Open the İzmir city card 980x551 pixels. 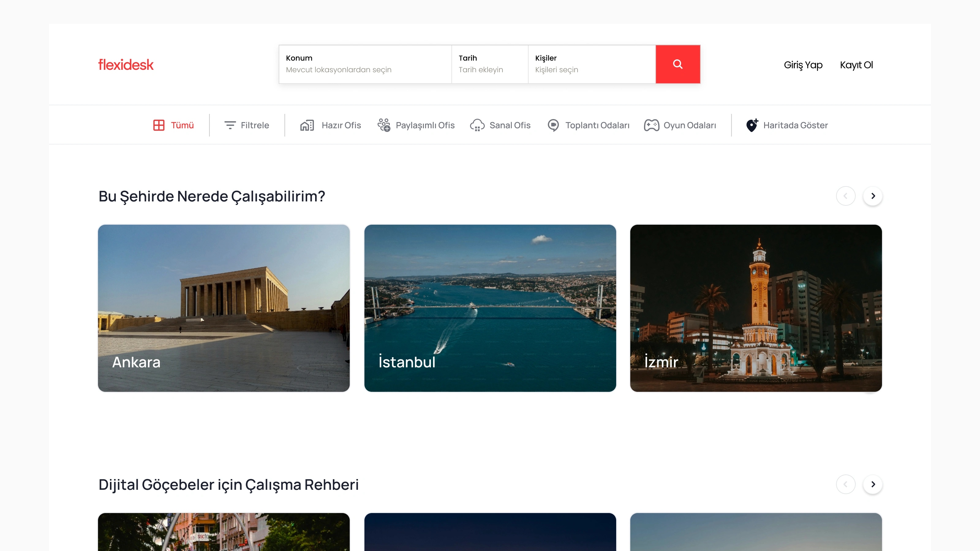(x=756, y=308)
